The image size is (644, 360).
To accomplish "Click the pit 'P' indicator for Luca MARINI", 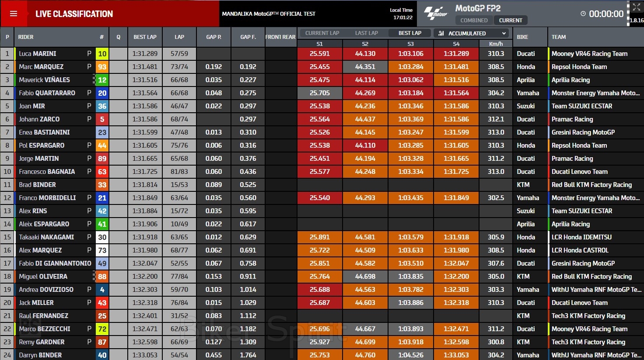I will click(x=89, y=54).
